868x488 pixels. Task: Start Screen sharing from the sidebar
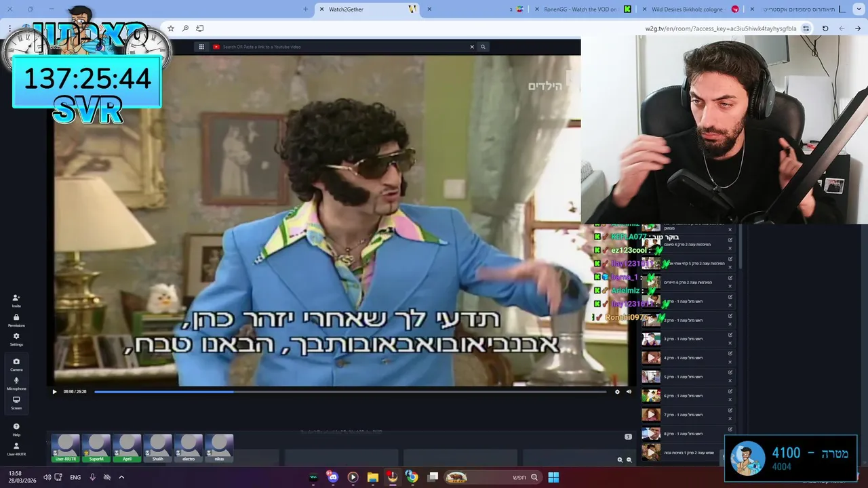16,403
